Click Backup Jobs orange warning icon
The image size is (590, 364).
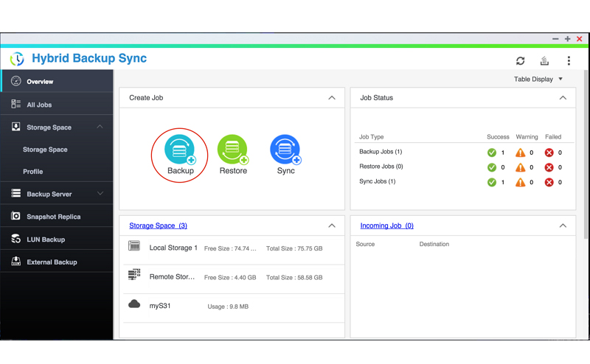point(521,153)
